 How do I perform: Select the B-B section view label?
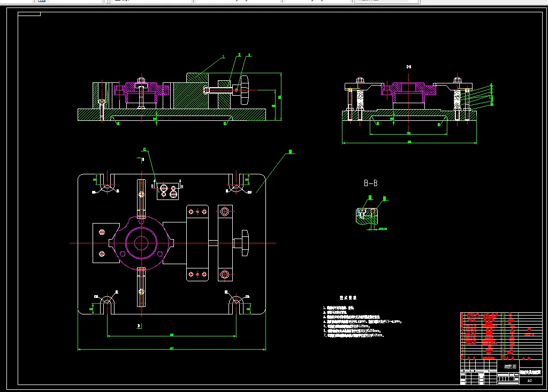click(371, 183)
